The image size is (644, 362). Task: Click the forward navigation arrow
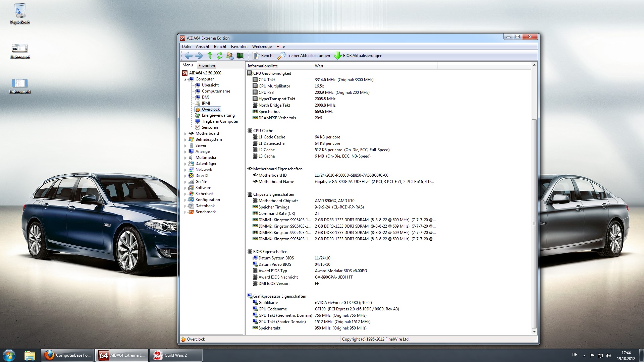click(199, 56)
